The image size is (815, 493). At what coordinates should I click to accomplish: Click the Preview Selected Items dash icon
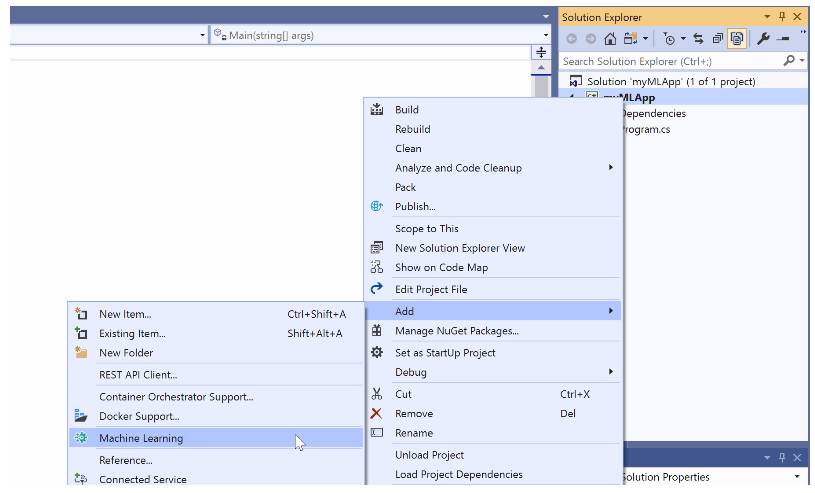pyautogui.click(x=784, y=38)
